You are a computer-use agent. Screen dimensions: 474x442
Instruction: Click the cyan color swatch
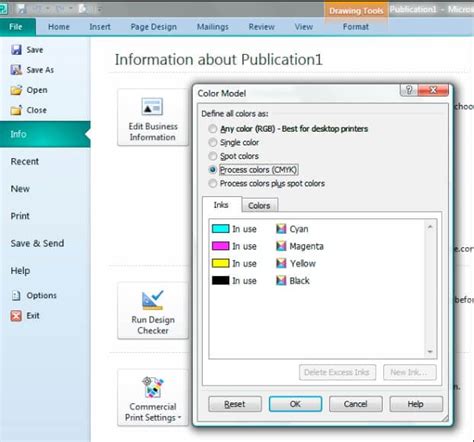220,229
